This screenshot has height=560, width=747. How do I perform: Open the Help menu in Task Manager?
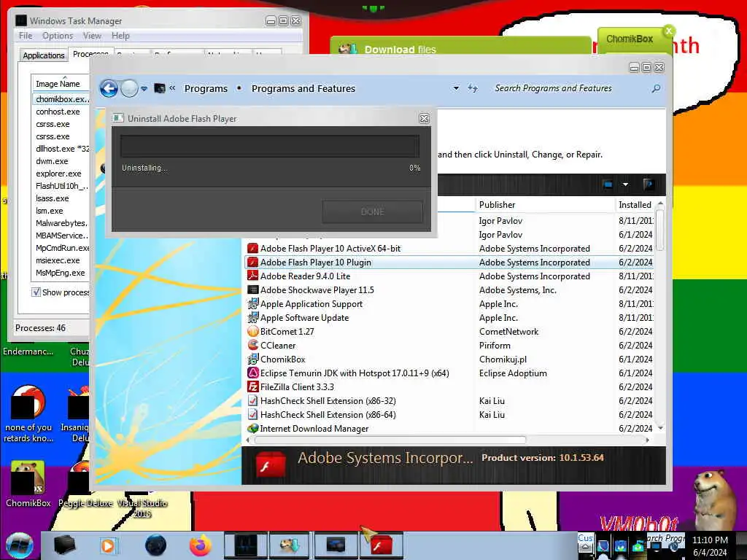point(120,36)
